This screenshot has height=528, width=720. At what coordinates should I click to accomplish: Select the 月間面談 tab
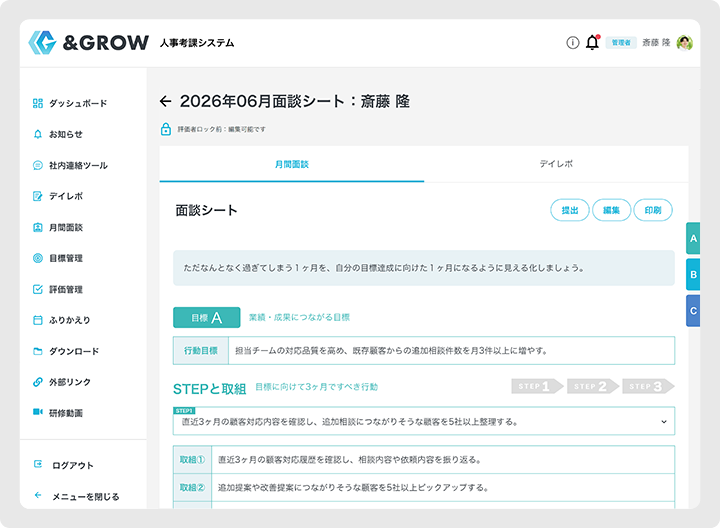[292, 164]
